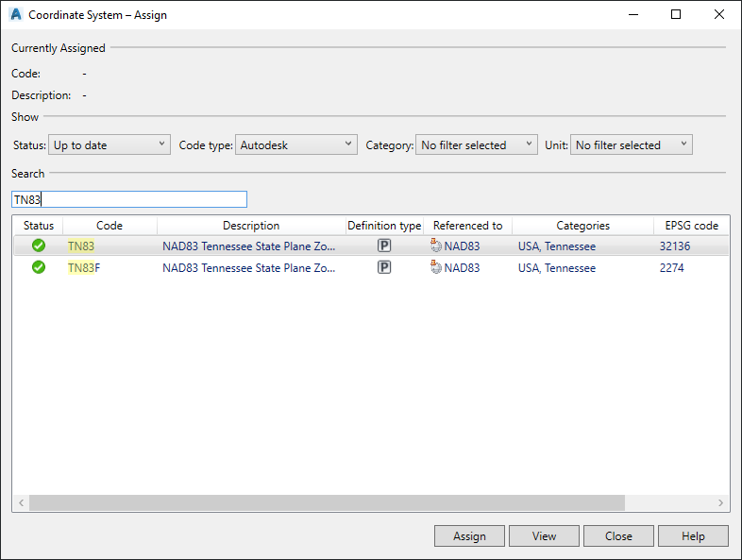Open the Code type dropdown
The width and height of the screenshot is (742, 560).
click(x=295, y=144)
